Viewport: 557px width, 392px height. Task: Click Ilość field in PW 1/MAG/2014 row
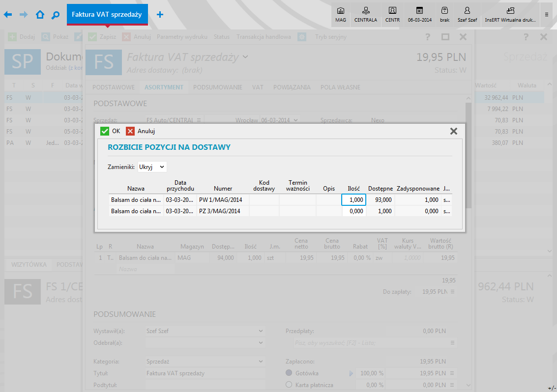coord(353,199)
